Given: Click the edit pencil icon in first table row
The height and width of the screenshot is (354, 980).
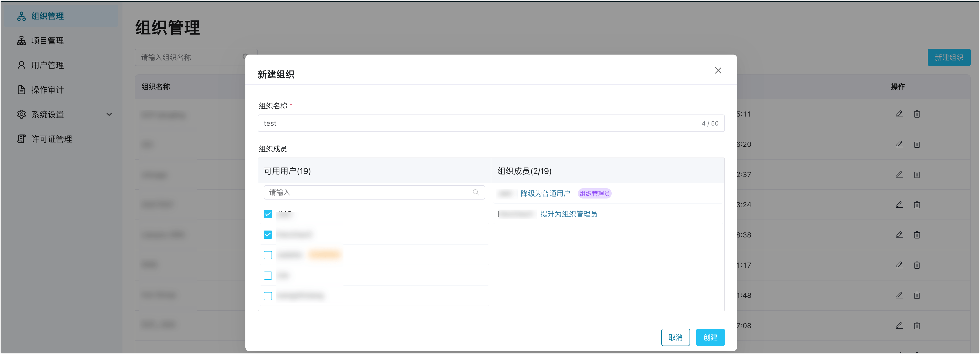Looking at the screenshot, I should 899,114.
